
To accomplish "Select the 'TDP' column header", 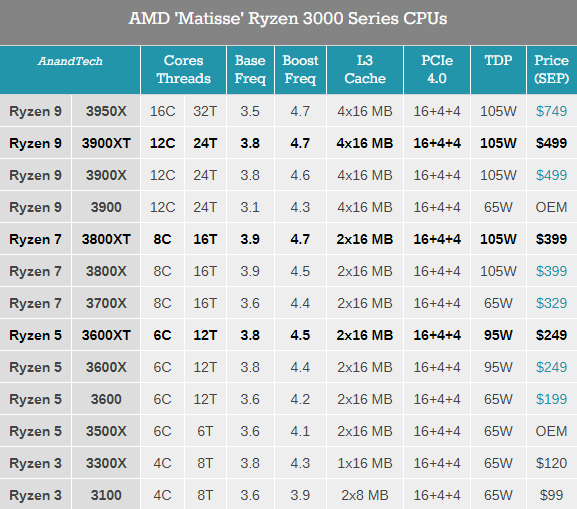I will pyautogui.click(x=498, y=70).
